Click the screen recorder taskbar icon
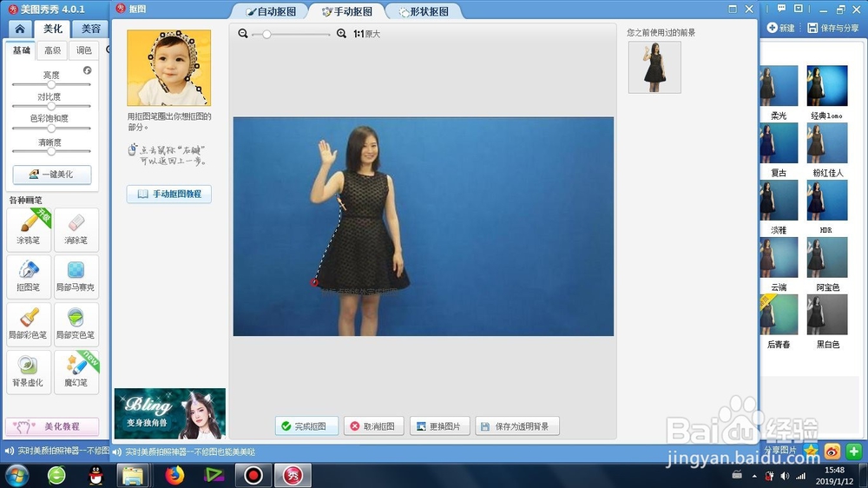The width and height of the screenshot is (868, 488). [253, 475]
